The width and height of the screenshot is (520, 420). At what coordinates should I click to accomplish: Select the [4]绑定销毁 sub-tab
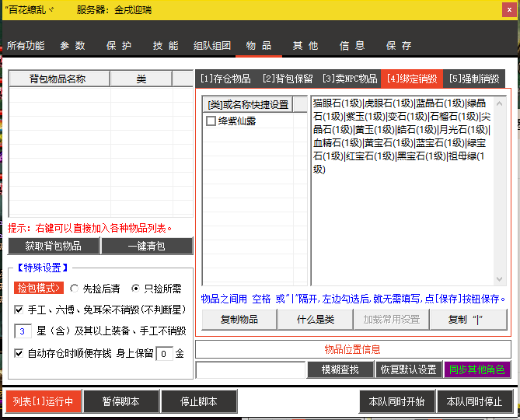pyautogui.click(x=412, y=79)
